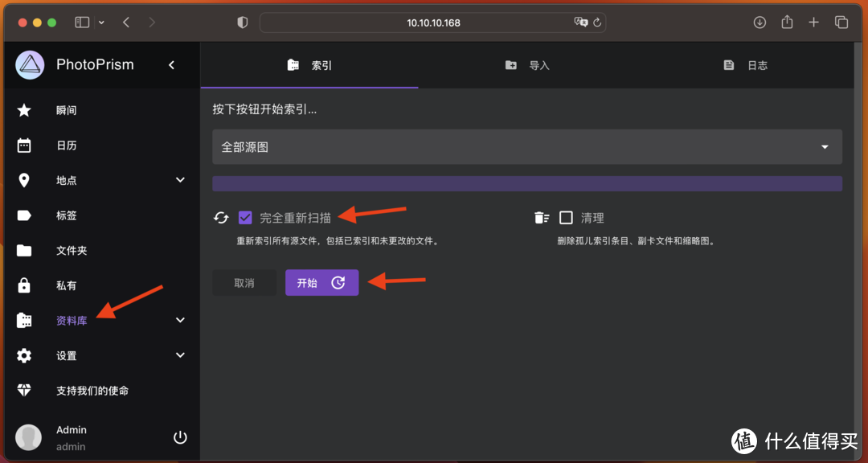This screenshot has width=868, height=463.
Task: Click the lock icon beside 私有
Action: coord(24,285)
